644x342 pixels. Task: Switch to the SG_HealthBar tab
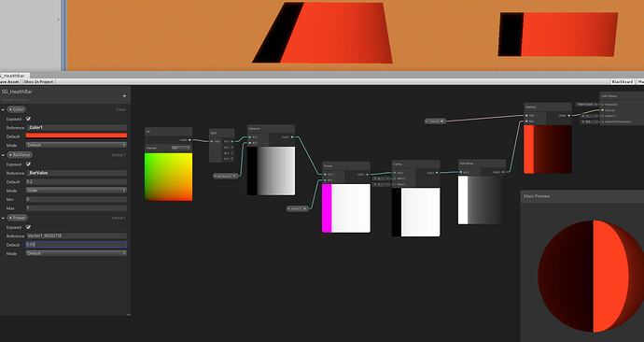click(13, 76)
